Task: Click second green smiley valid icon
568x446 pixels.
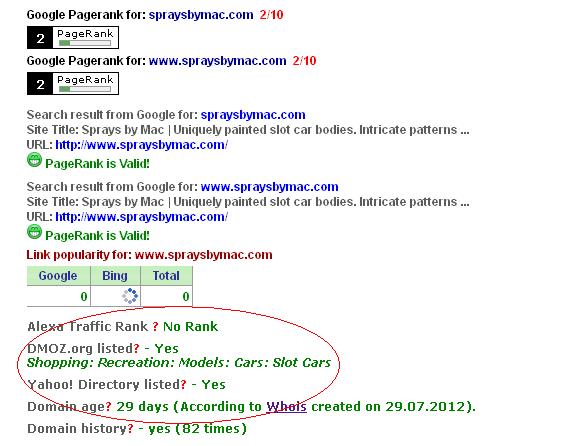Action: [x=34, y=232]
